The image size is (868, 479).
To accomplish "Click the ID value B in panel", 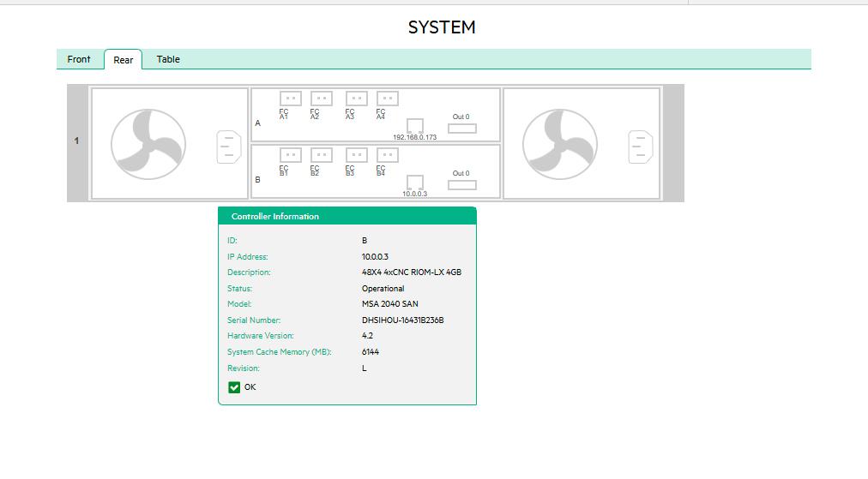I will 365,241.
